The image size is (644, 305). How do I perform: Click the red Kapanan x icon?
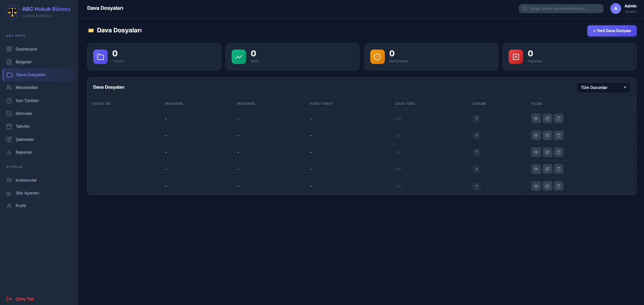click(x=516, y=57)
